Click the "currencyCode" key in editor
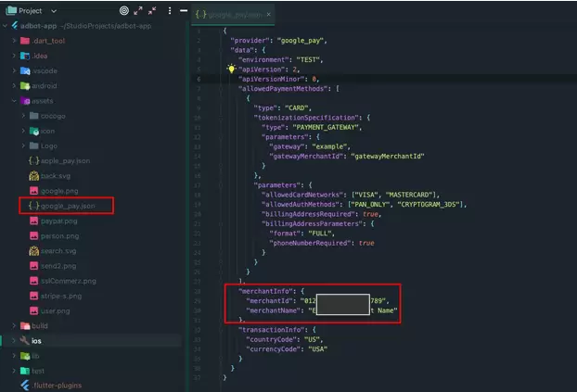The height and width of the screenshot is (392, 577). [273, 349]
